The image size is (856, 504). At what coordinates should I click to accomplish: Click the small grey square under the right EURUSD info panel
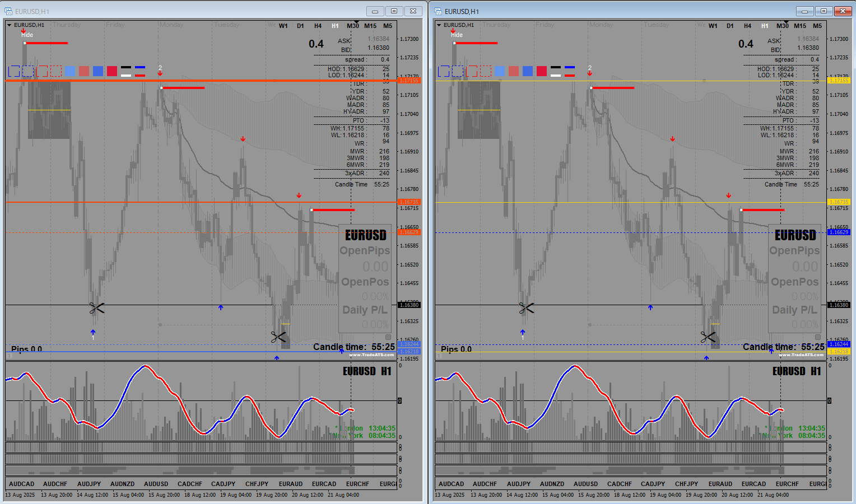click(818, 337)
